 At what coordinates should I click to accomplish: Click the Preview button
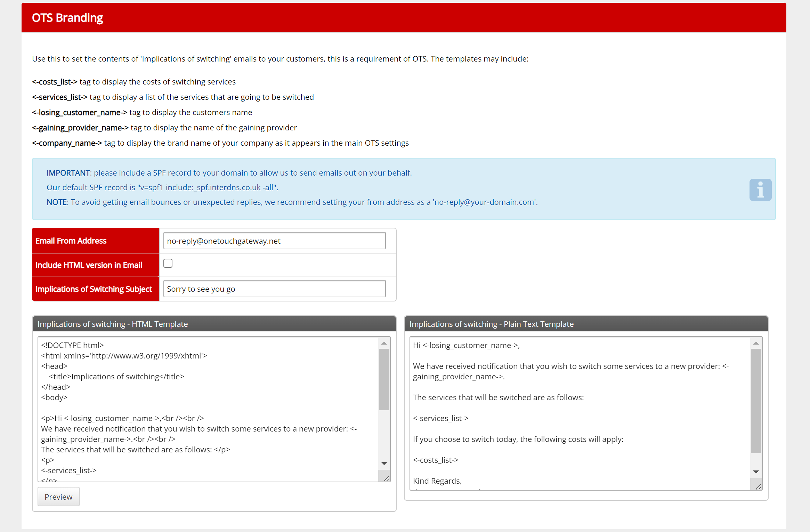[58, 497]
